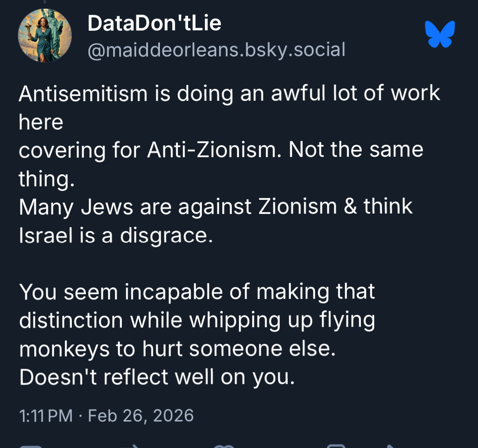
Task: Click the phrase "Not the same"
Action: coord(356,150)
